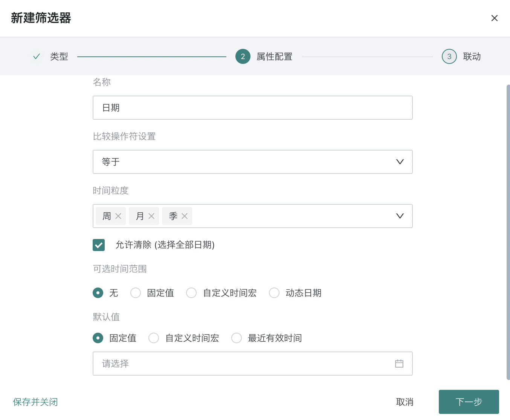Viewport: 510px width, 420px height.
Task: Select the 动态日期 radio option
Action: [274, 293]
